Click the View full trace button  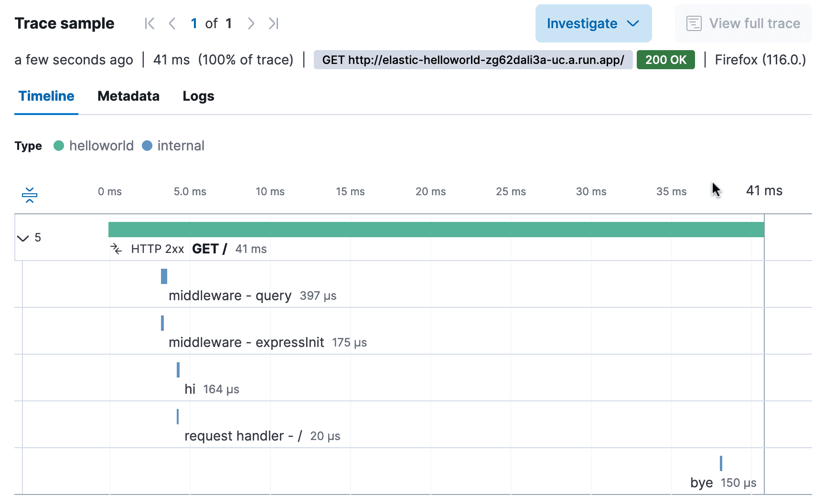[743, 23]
